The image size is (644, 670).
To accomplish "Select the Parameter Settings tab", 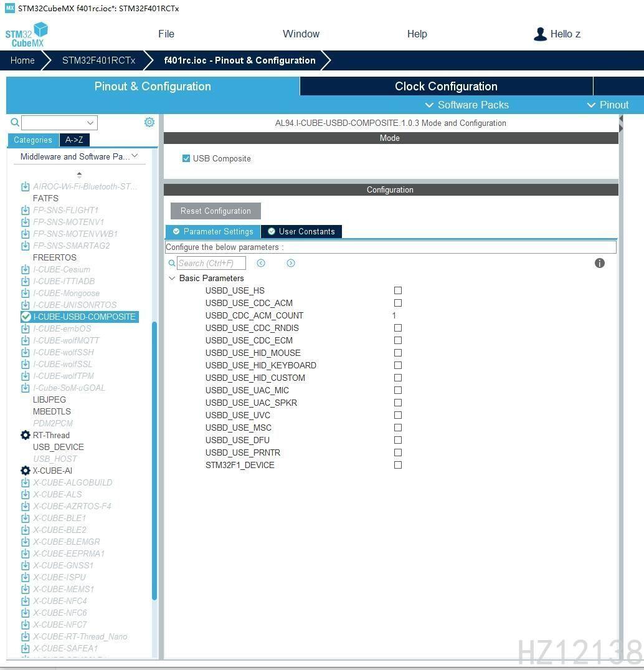I will tap(212, 232).
